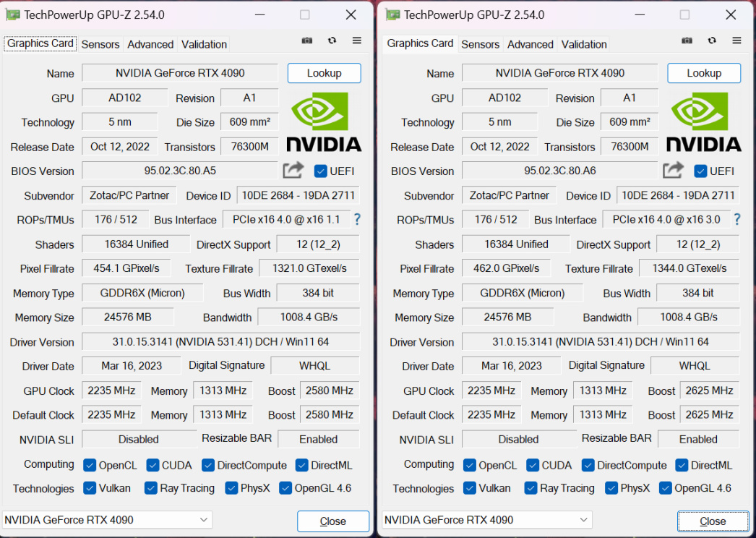Click the Close button in right window
Viewport: 756px width, 538px height.
tap(713, 521)
